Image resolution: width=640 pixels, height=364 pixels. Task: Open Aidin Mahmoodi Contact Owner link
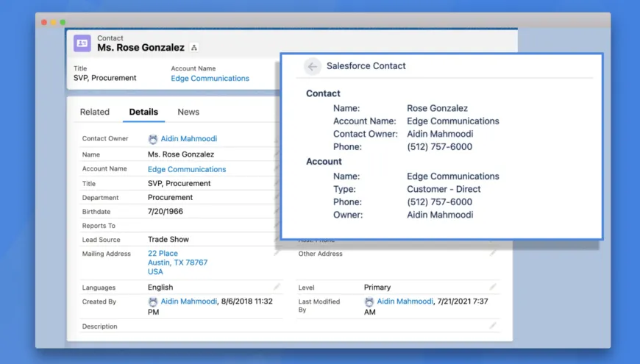(x=189, y=139)
